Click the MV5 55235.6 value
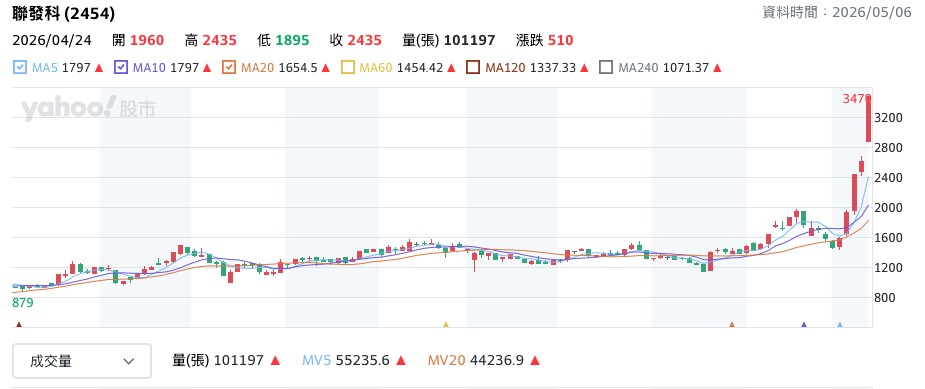This screenshot has width=925, height=389. [x=362, y=360]
